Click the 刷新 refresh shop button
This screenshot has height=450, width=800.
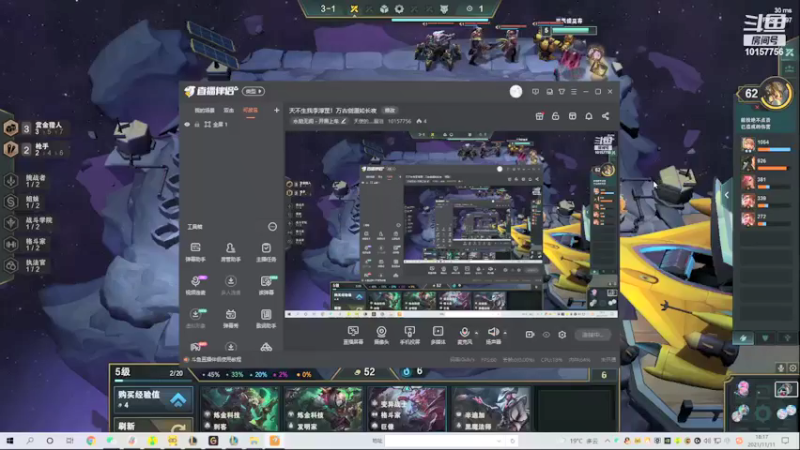(153, 425)
